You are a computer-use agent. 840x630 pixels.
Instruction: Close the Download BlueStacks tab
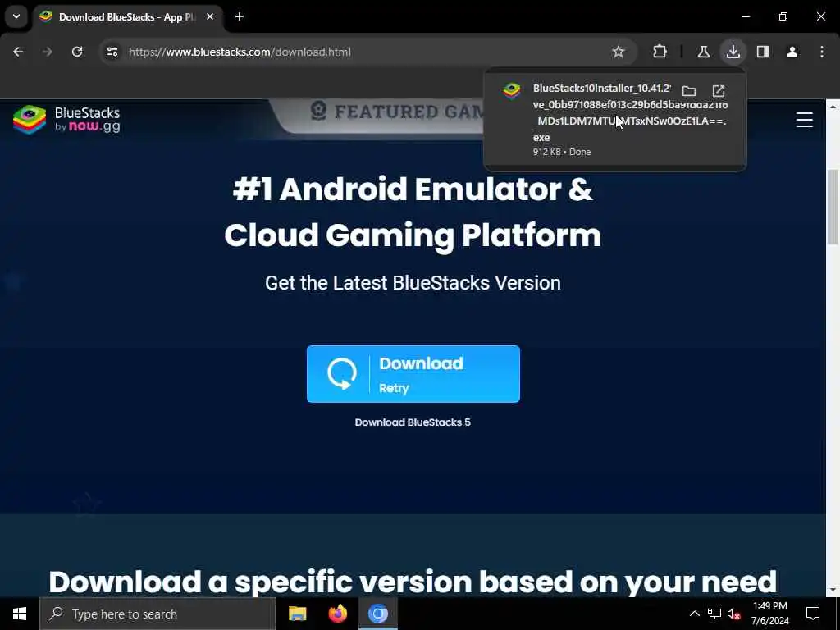click(x=210, y=16)
